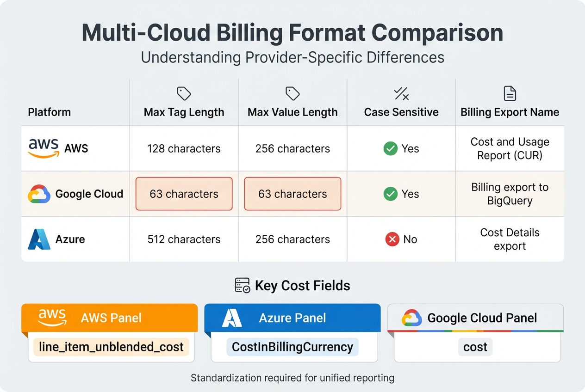The height and width of the screenshot is (392, 585).
Task: Click the No label in Azure row
Action: pyautogui.click(x=410, y=239)
